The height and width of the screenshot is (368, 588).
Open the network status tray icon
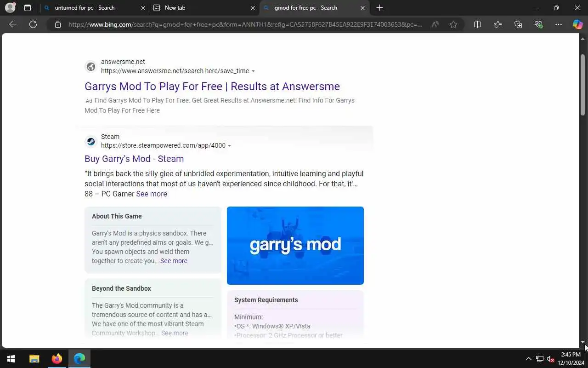coord(540,359)
